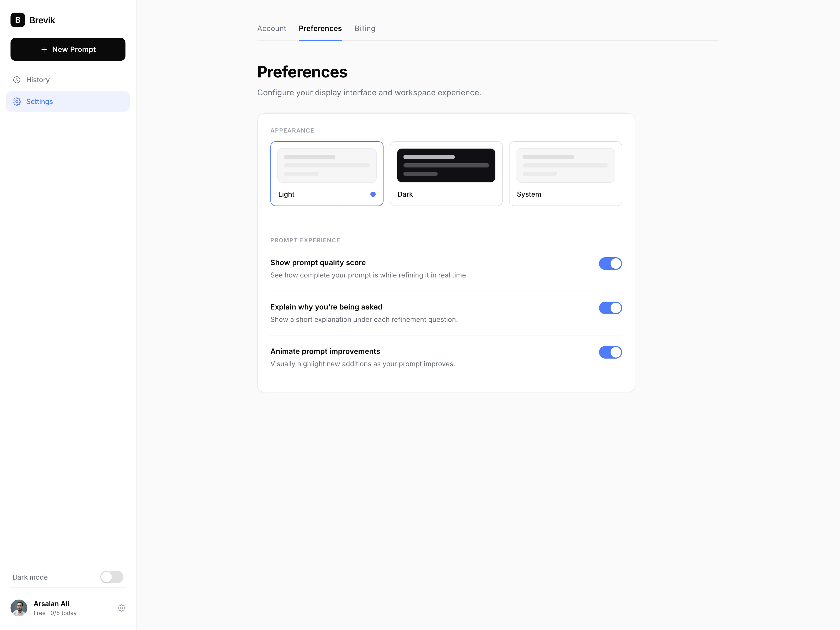This screenshot has width=840, height=630.
Task: Enable the sidebar Dark mode switch
Action: [112, 577]
